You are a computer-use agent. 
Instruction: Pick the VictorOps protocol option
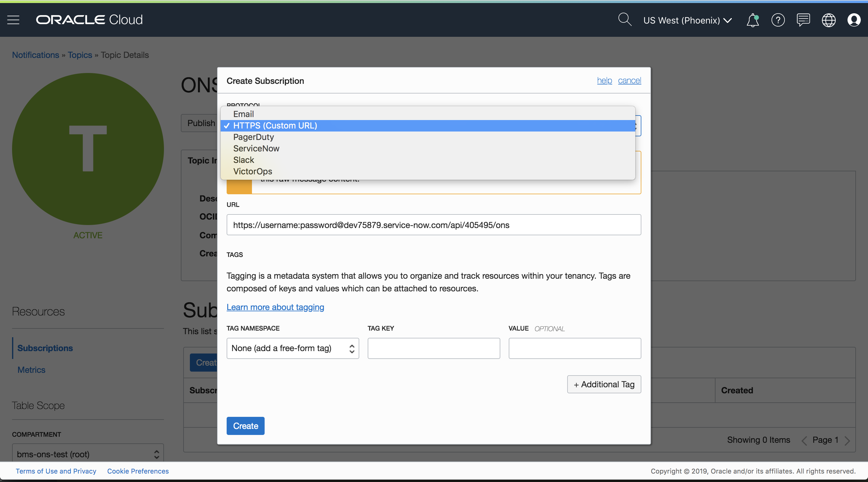tap(252, 171)
